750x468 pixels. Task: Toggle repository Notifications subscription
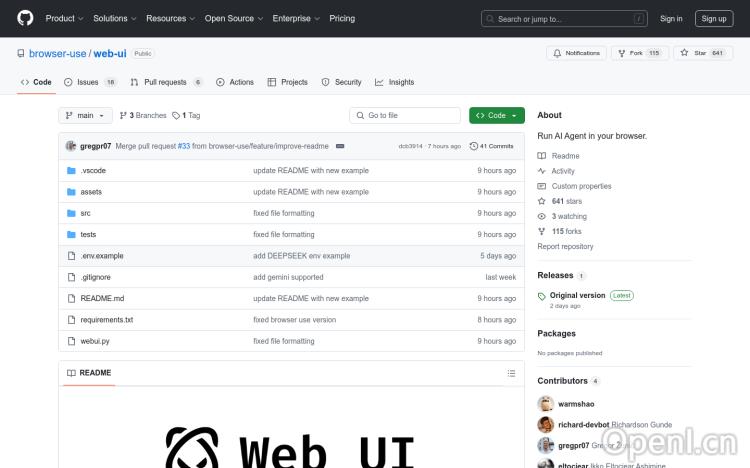[x=576, y=53]
